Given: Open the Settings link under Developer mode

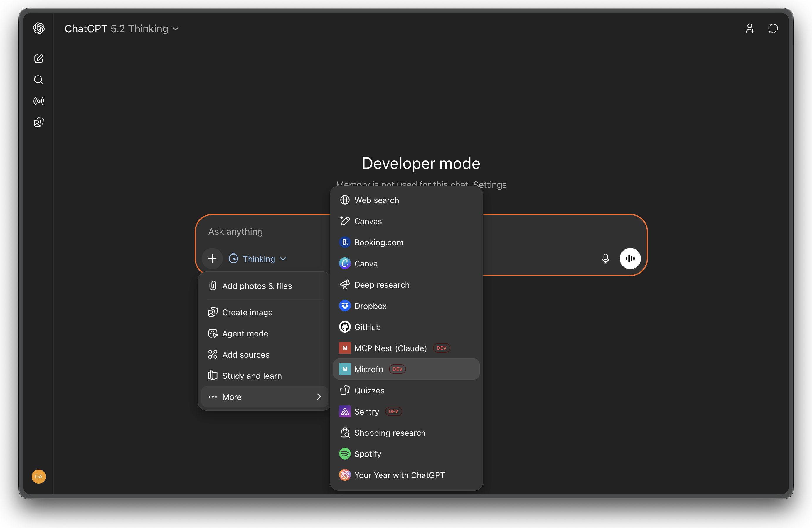Looking at the screenshot, I should 490,185.
